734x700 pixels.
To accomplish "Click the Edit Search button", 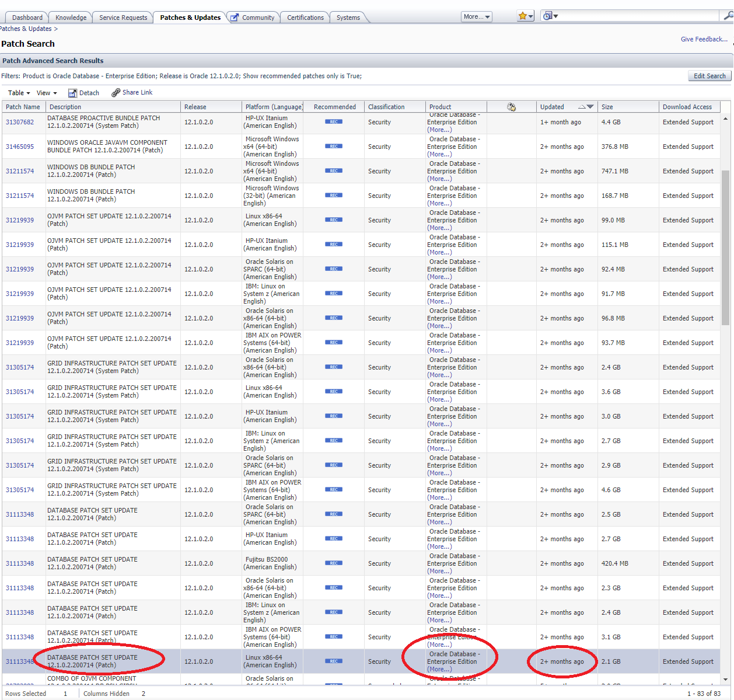I will [x=709, y=75].
